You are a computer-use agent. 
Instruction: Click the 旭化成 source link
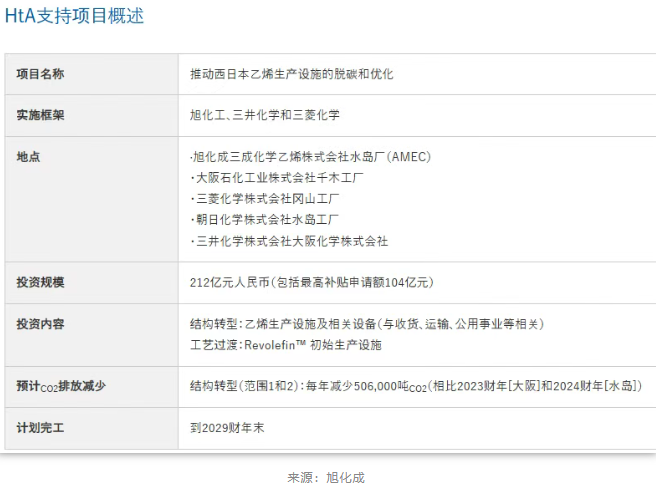345,477
